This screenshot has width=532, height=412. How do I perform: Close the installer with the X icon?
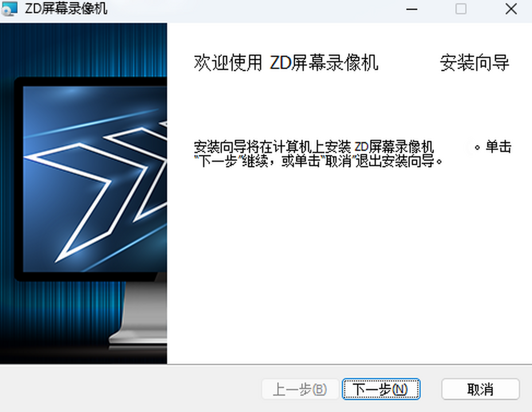(511, 9)
